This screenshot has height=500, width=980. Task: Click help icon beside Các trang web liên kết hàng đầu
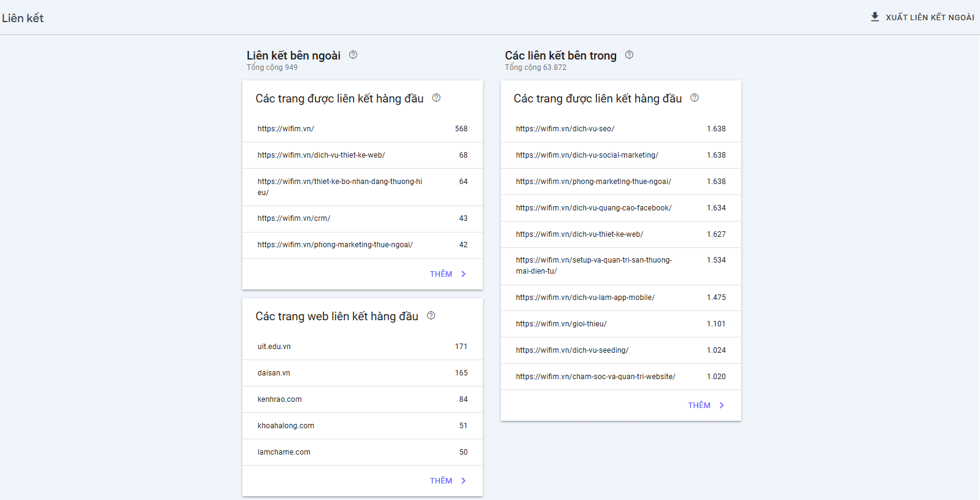coord(431,315)
